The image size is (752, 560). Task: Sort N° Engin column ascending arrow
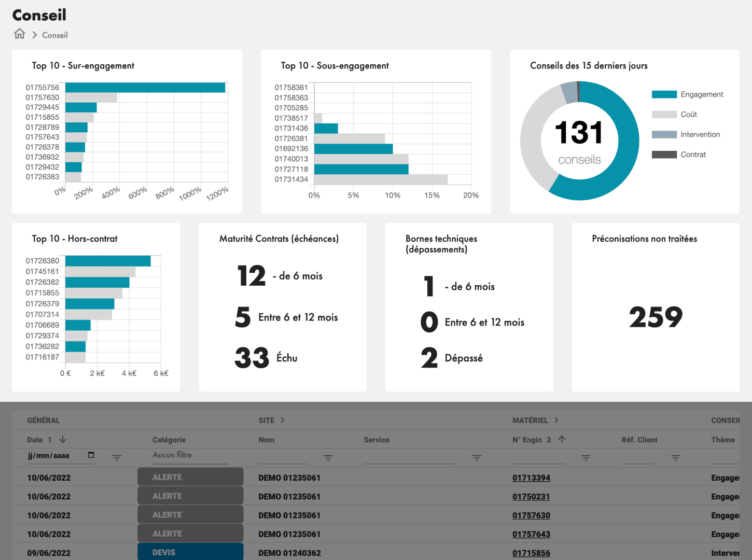pos(562,439)
